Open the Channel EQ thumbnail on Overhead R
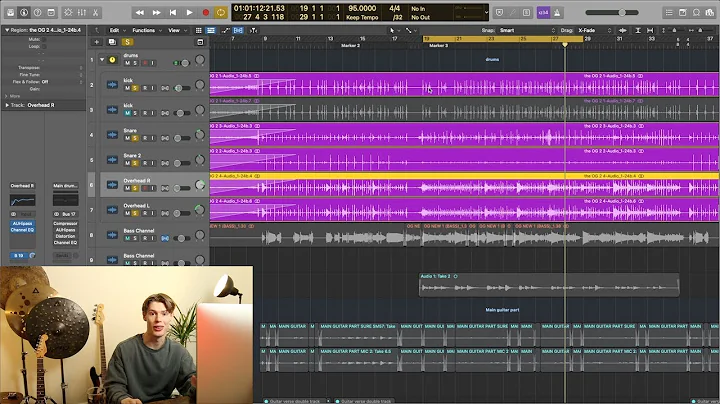The width and height of the screenshot is (720, 404). point(22,201)
